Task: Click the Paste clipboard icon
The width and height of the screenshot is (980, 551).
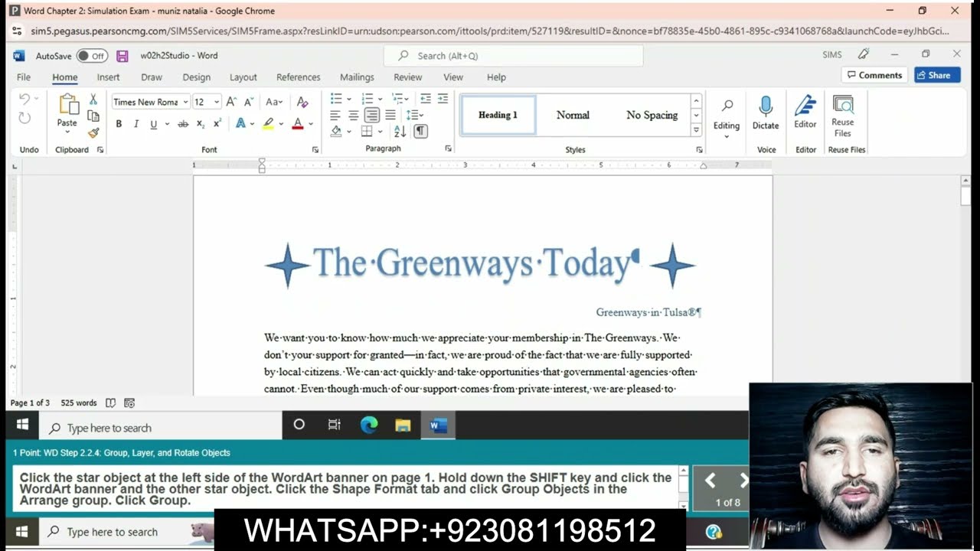Action: (67, 106)
